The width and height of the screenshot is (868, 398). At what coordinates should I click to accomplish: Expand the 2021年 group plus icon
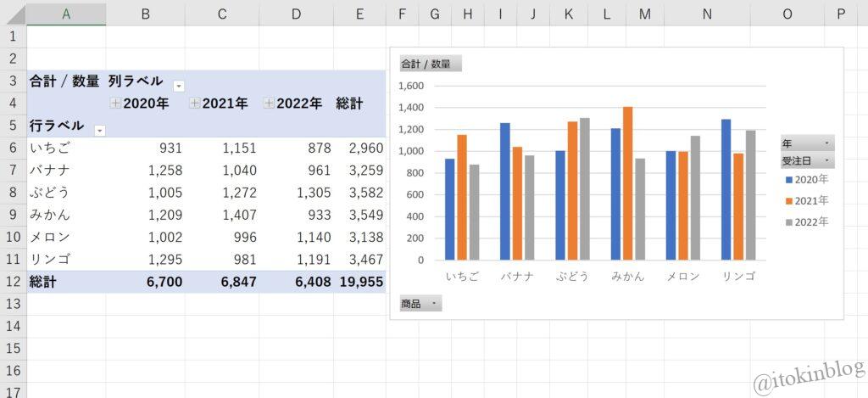[194, 104]
